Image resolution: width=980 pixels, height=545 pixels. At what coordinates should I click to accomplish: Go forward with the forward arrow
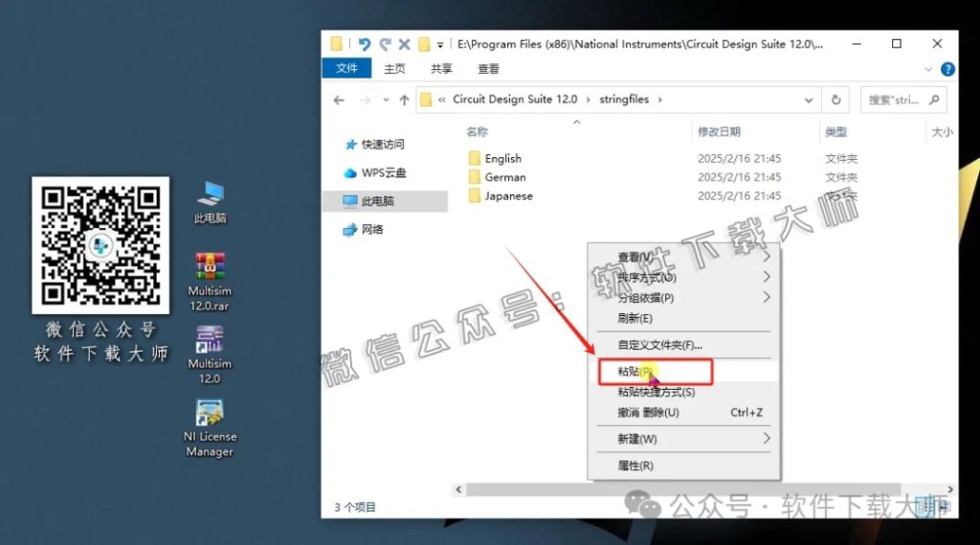[365, 101]
